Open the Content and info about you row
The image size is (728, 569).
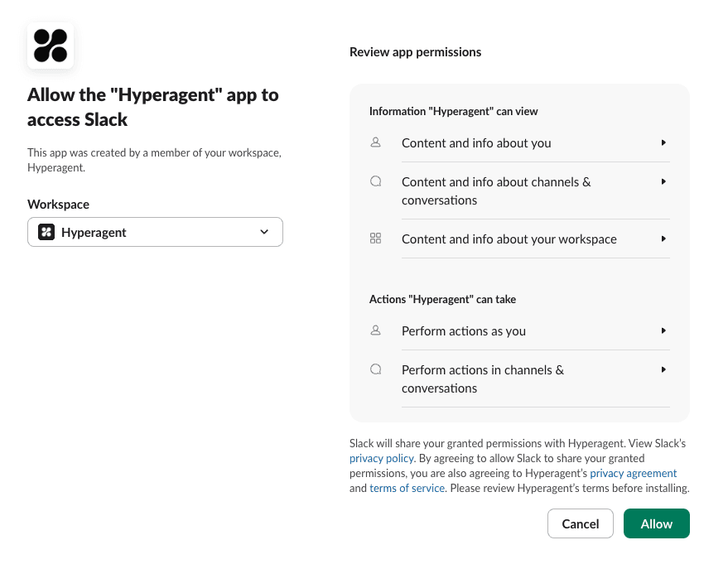[519, 143]
